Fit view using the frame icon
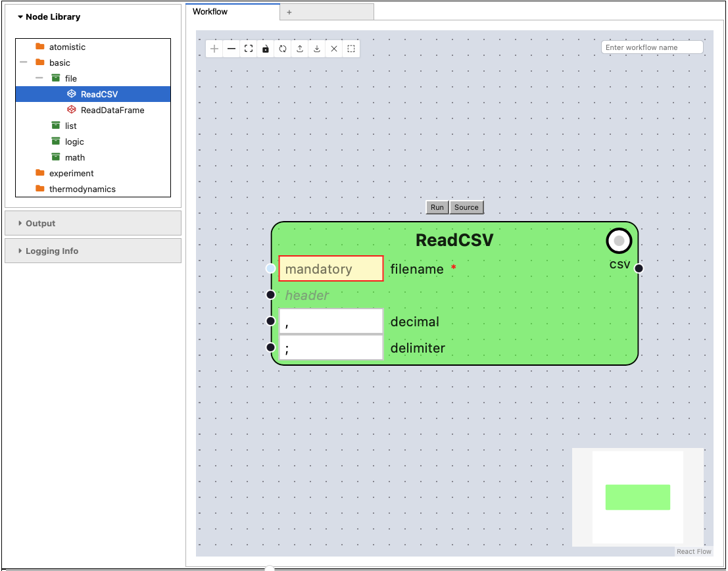 (x=249, y=49)
